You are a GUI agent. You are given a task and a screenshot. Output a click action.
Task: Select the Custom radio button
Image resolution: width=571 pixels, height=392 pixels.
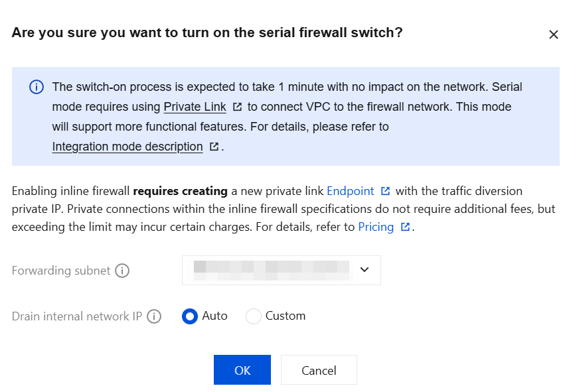click(253, 316)
